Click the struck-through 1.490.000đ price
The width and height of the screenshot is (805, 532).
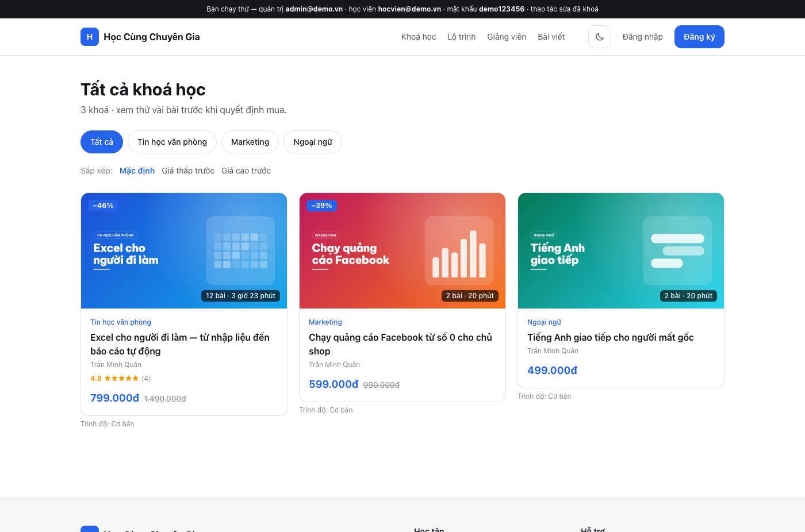point(165,399)
